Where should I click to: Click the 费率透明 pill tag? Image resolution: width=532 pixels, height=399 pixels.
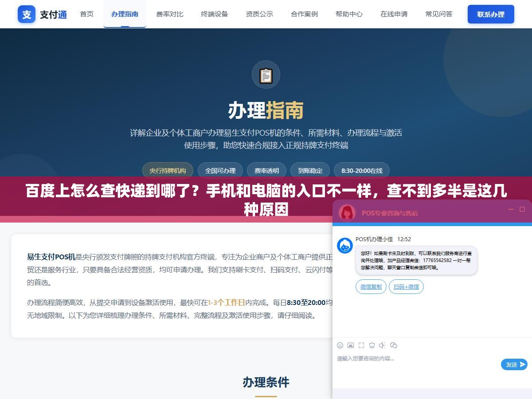click(266, 171)
